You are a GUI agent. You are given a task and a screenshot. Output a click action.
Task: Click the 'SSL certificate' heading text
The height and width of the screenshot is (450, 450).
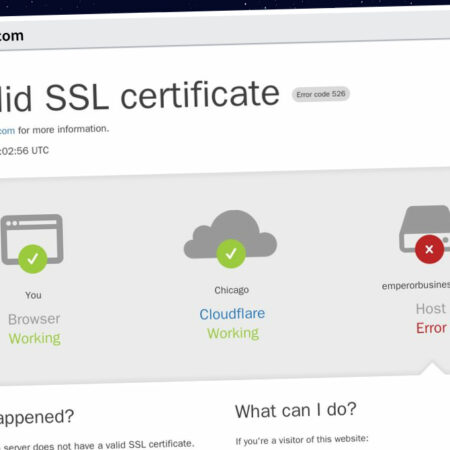coord(162,96)
